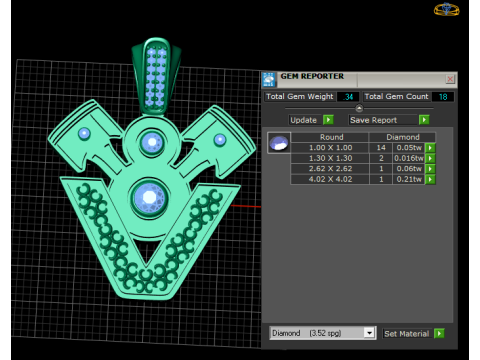Select the large center gem on the pendant
The image size is (480, 360).
pyautogui.click(x=149, y=198)
